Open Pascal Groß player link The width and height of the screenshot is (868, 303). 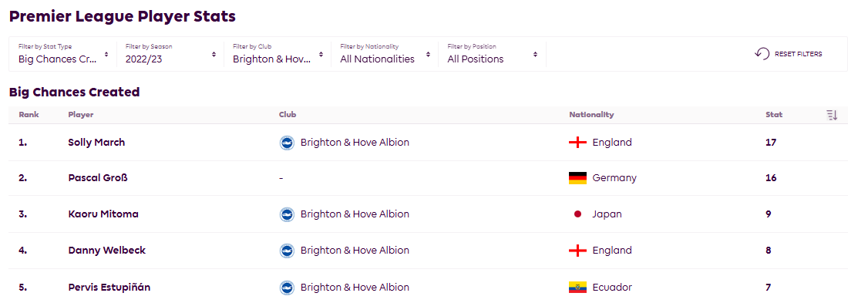coord(96,178)
